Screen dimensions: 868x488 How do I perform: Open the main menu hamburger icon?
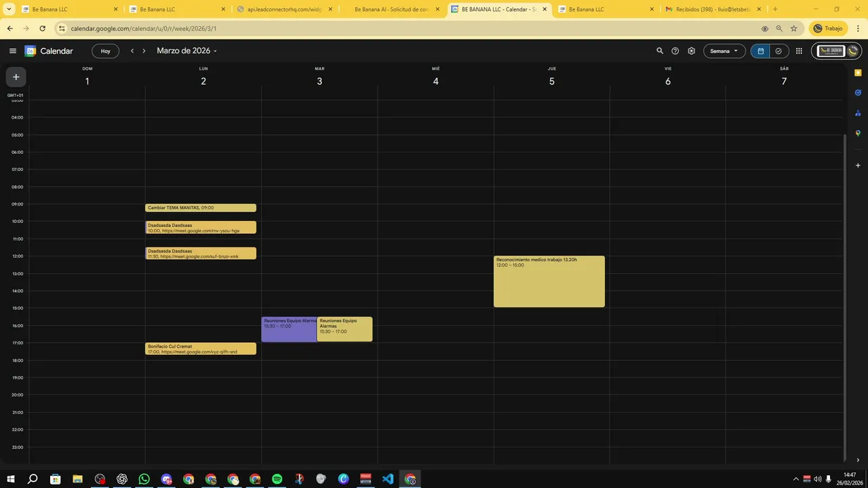tap(12, 51)
